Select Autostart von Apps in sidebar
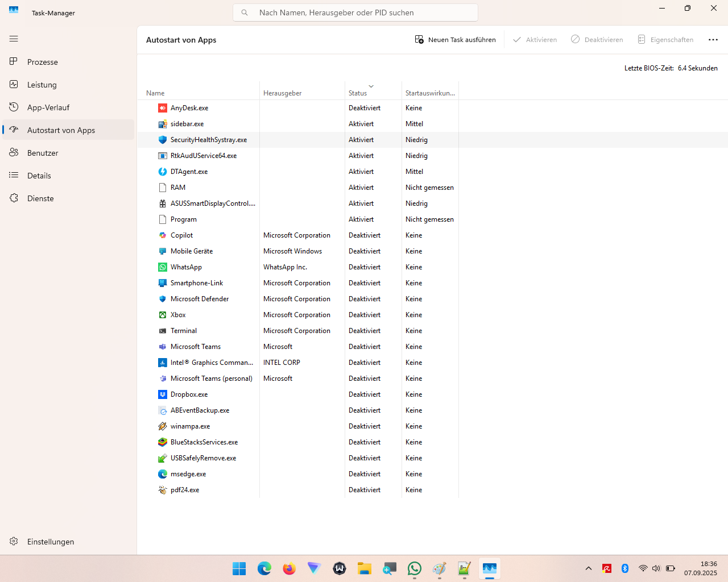The image size is (728, 582). pyautogui.click(x=68, y=130)
